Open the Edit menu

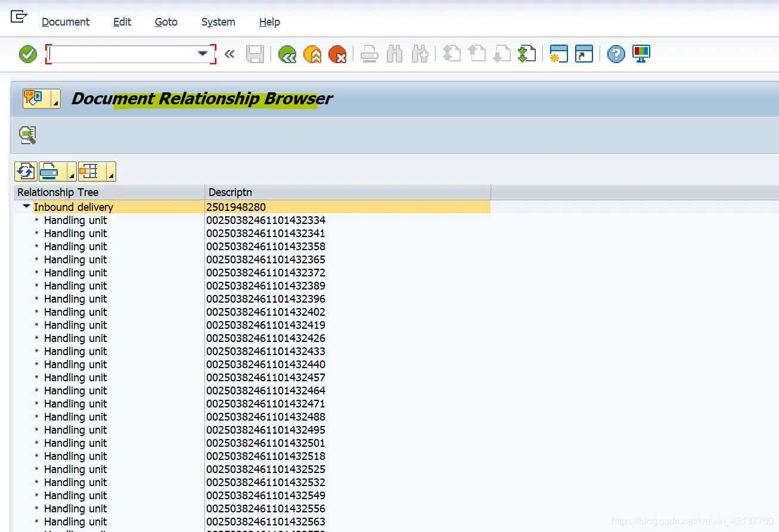(x=122, y=22)
